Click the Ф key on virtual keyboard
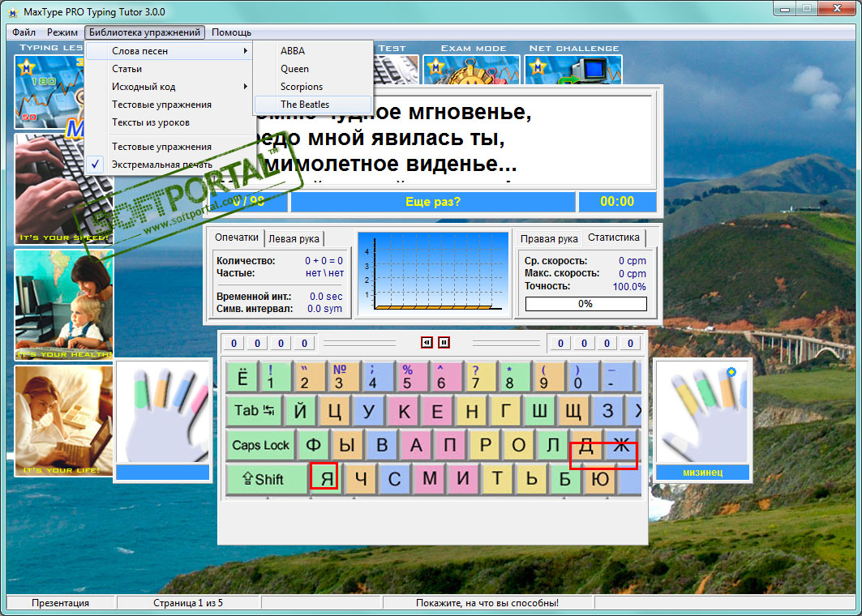Image resolution: width=862 pixels, height=616 pixels. point(313,445)
